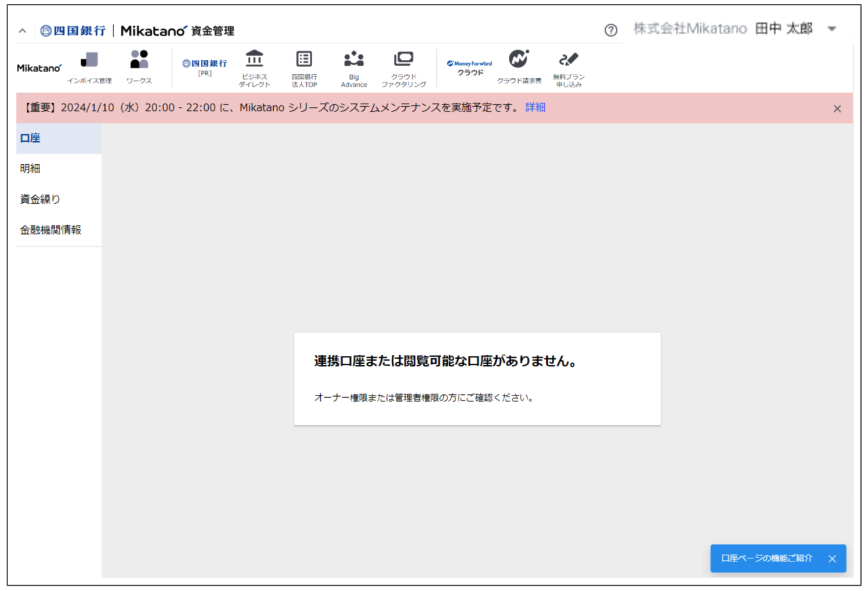Collapse the header using the top-left chevron
This screenshot has width=868, height=591.
tap(23, 31)
